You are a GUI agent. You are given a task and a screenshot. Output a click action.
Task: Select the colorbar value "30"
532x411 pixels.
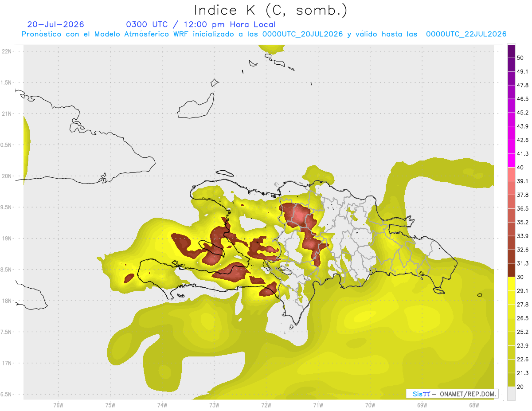pos(520,277)
